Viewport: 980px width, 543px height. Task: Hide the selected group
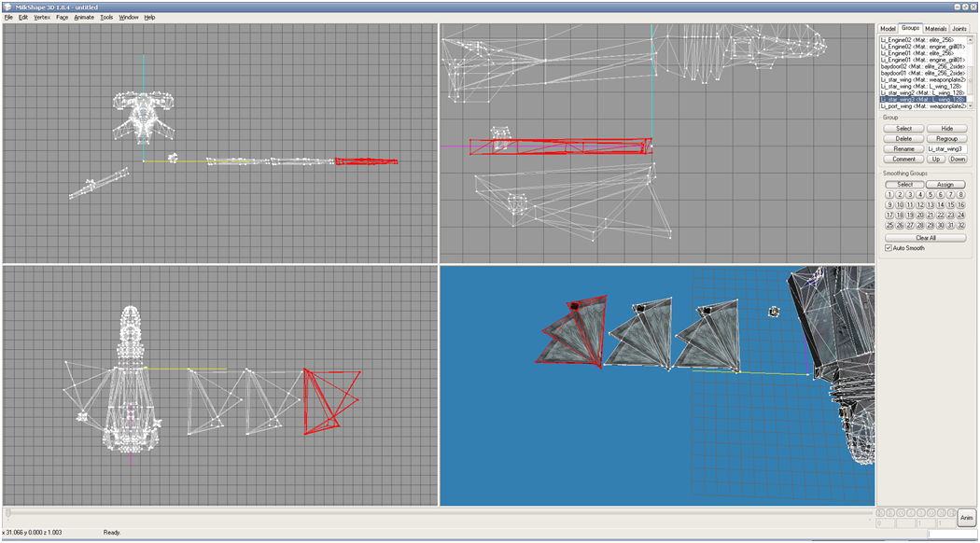947,129
